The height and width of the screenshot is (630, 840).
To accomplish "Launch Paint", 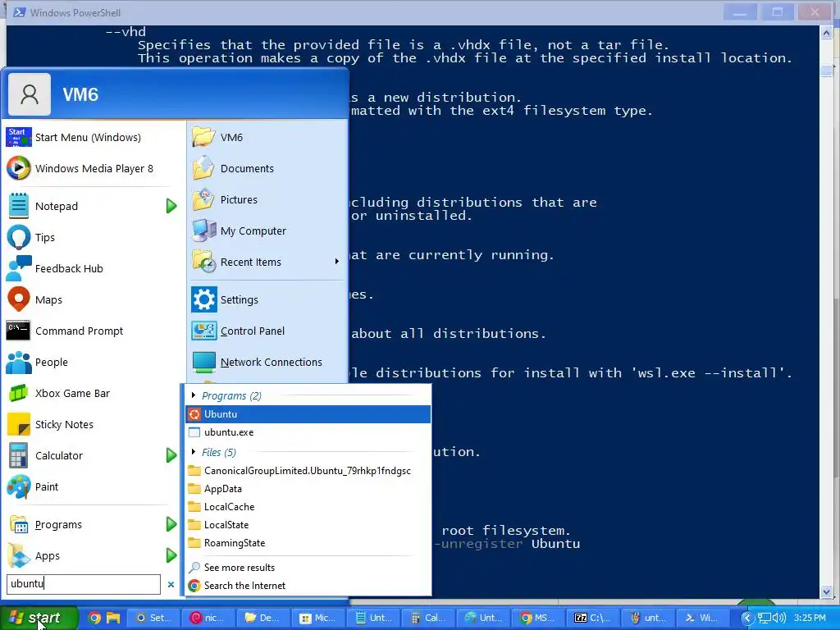I will 94,487.
